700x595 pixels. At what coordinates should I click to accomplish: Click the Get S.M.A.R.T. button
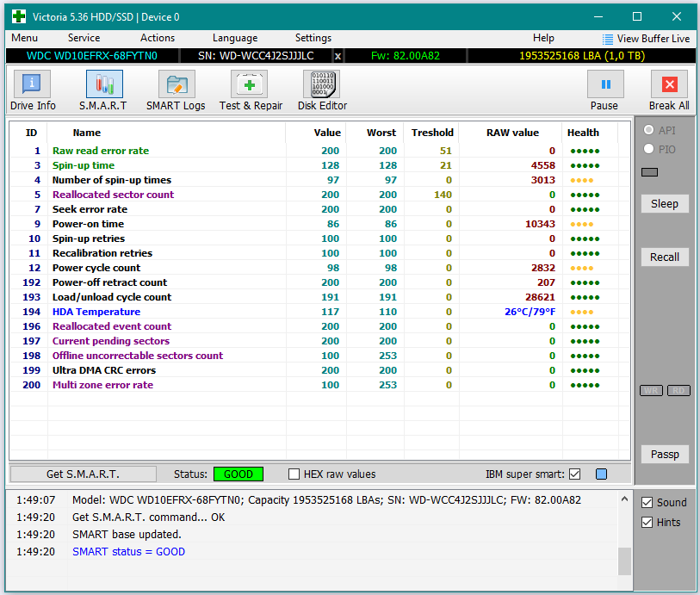click(x=83, y=474)
